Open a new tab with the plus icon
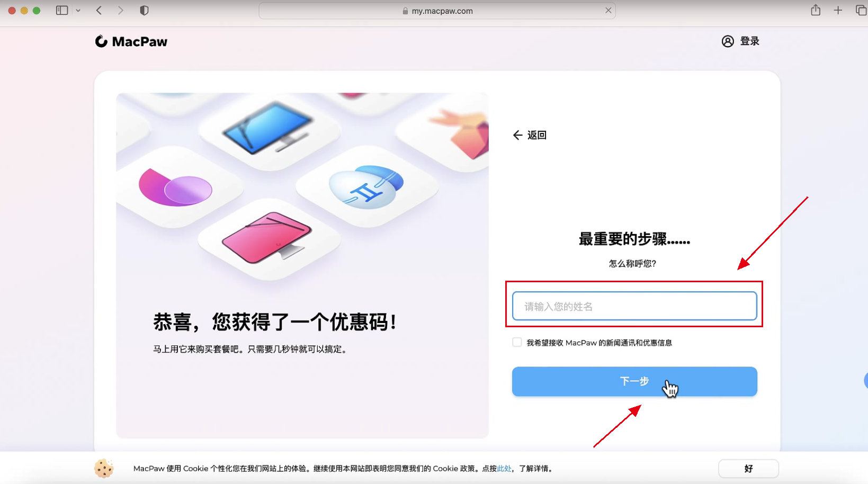 tap(838, 11)
